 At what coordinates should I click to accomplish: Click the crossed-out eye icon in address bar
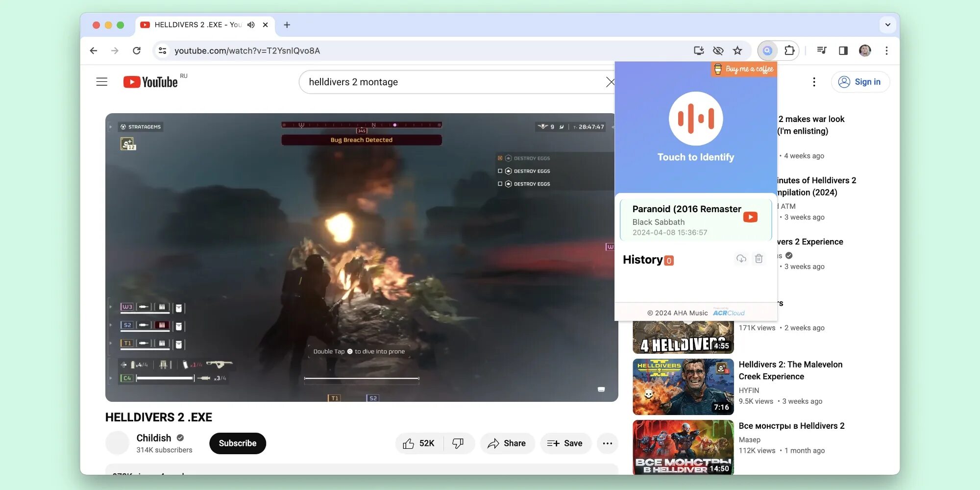(718, 50)
